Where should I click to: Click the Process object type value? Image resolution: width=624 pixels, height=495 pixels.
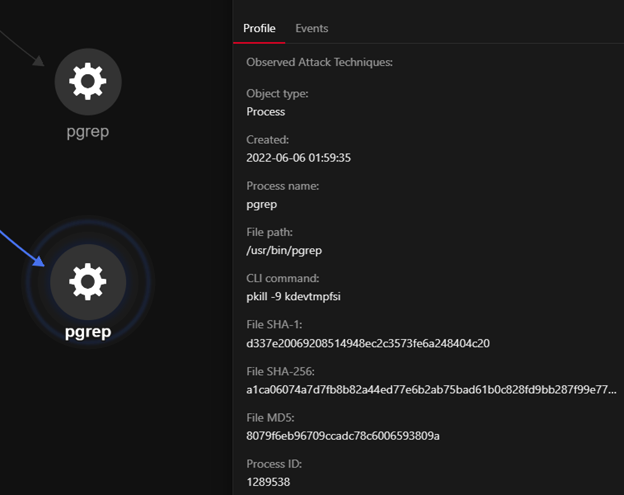click(x=265, y=111)
